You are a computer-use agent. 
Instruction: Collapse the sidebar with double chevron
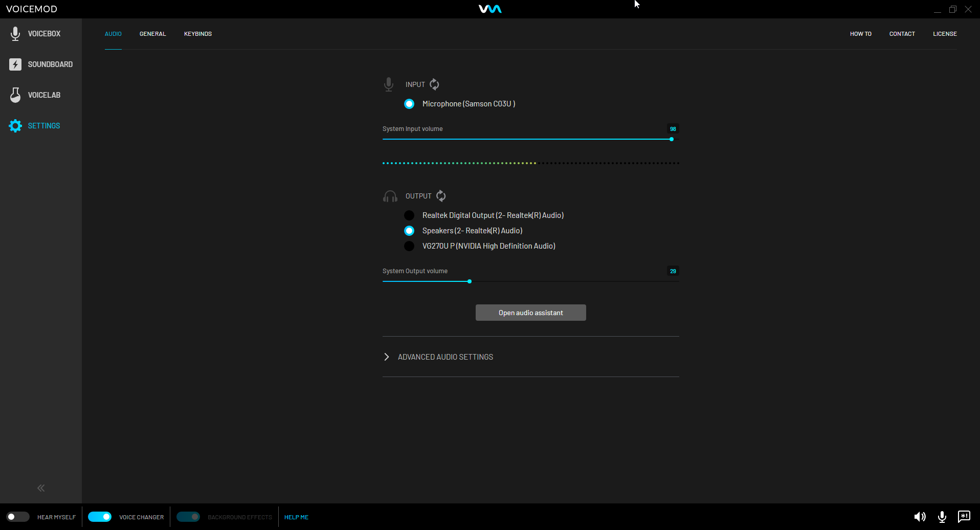[x=41, y=488]
